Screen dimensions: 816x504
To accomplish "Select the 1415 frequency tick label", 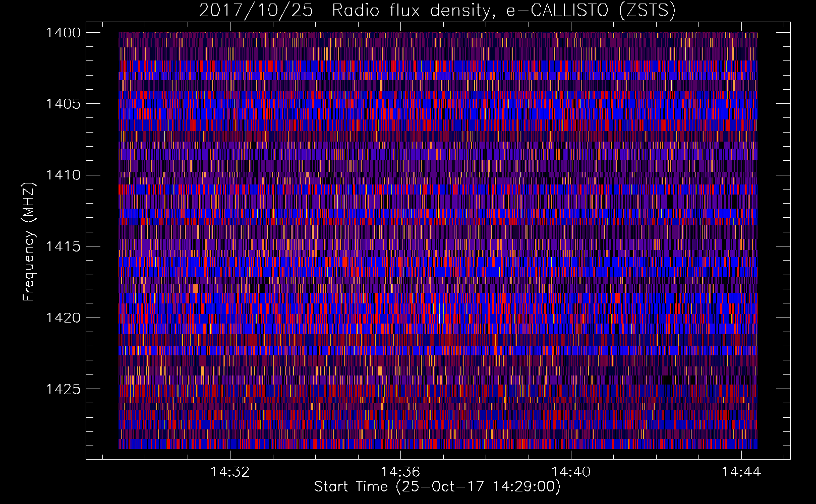I will (63, 246).
